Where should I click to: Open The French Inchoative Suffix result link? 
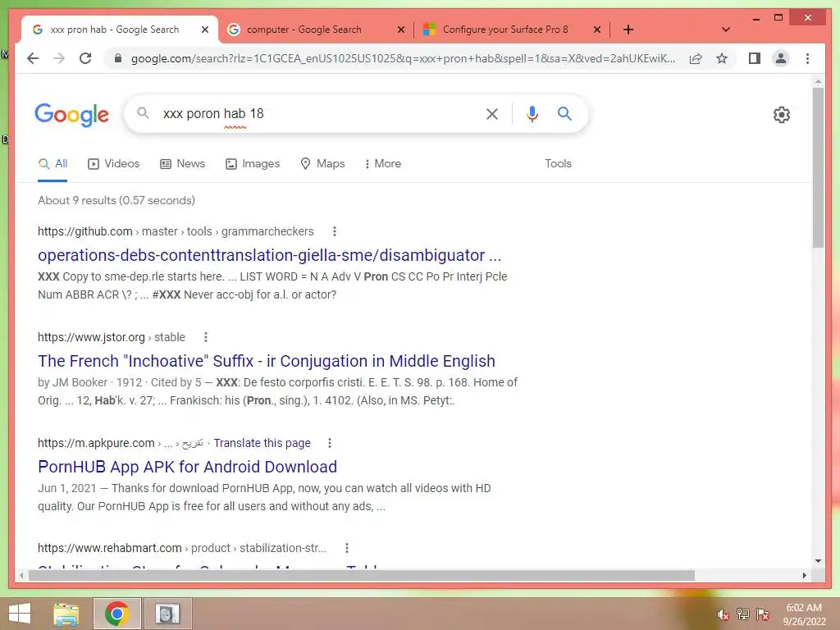pos(267,361)
